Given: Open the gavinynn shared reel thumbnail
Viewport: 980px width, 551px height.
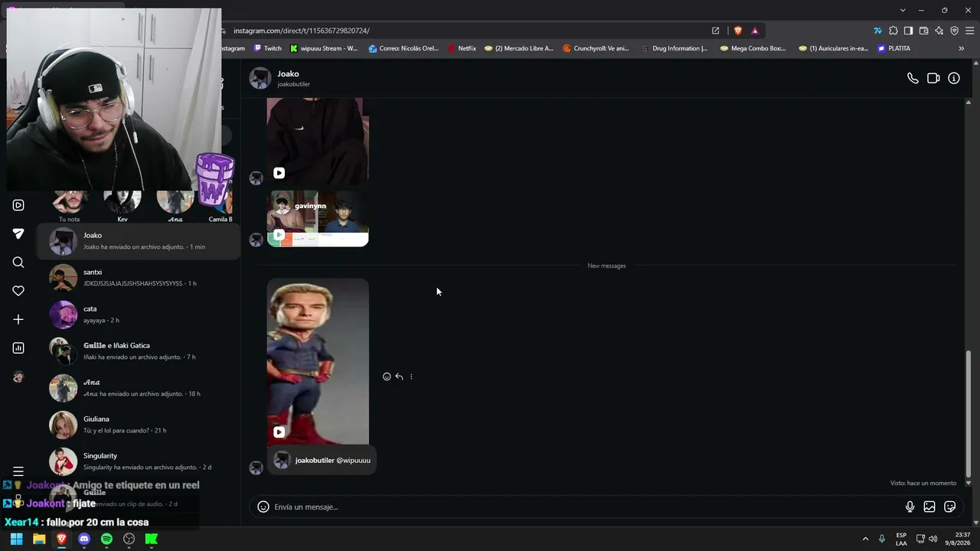Looking at the screenshot, I should click(x=318, y=218).
